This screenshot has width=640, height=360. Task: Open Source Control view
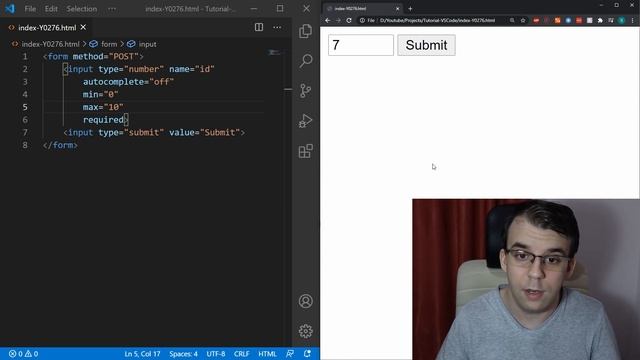click(x=305, y=91)
